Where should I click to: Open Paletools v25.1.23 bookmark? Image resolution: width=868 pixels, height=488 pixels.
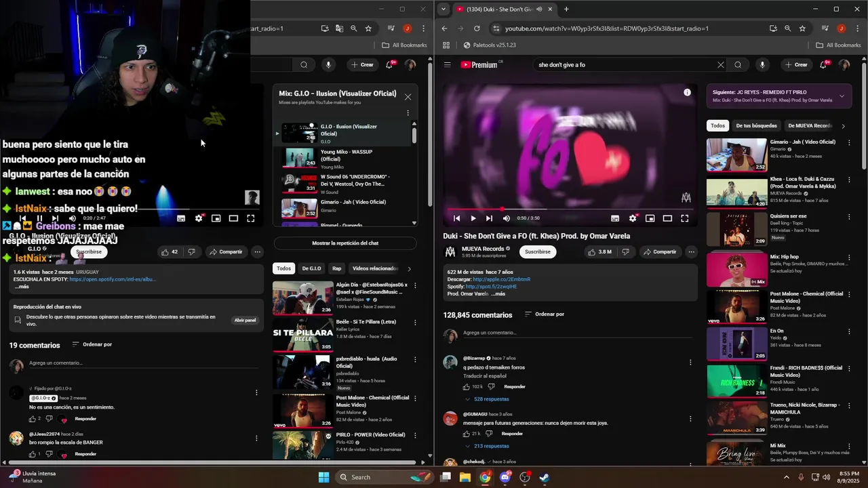click(490, 45)
